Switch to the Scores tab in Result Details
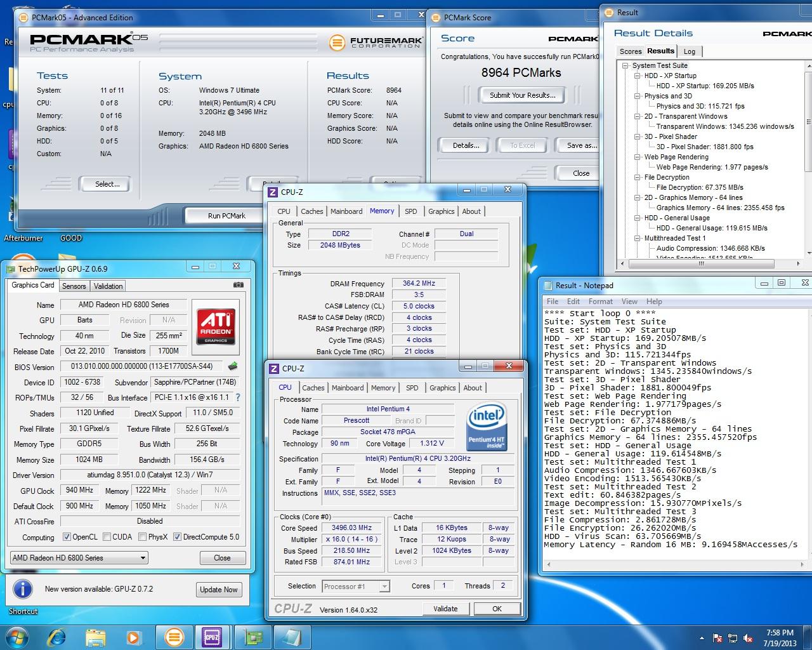Screen dimensions: 812x650 pyautogui.click(x=631, y=51)
